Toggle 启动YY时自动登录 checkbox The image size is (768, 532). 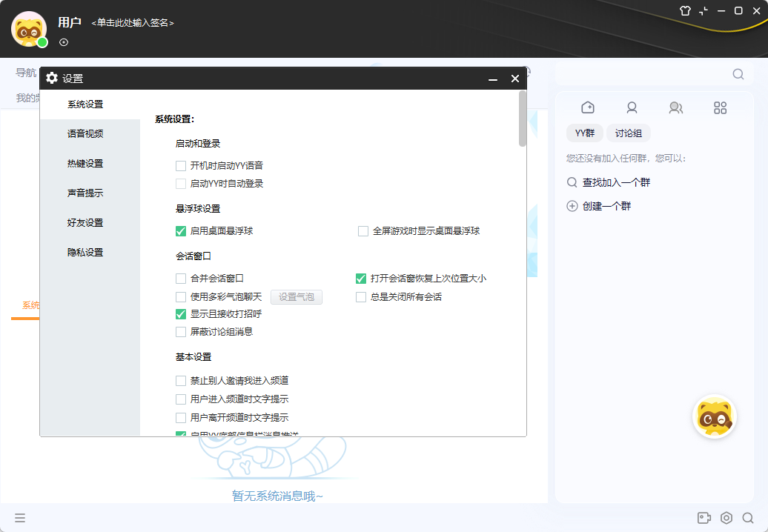pos(181,184)
